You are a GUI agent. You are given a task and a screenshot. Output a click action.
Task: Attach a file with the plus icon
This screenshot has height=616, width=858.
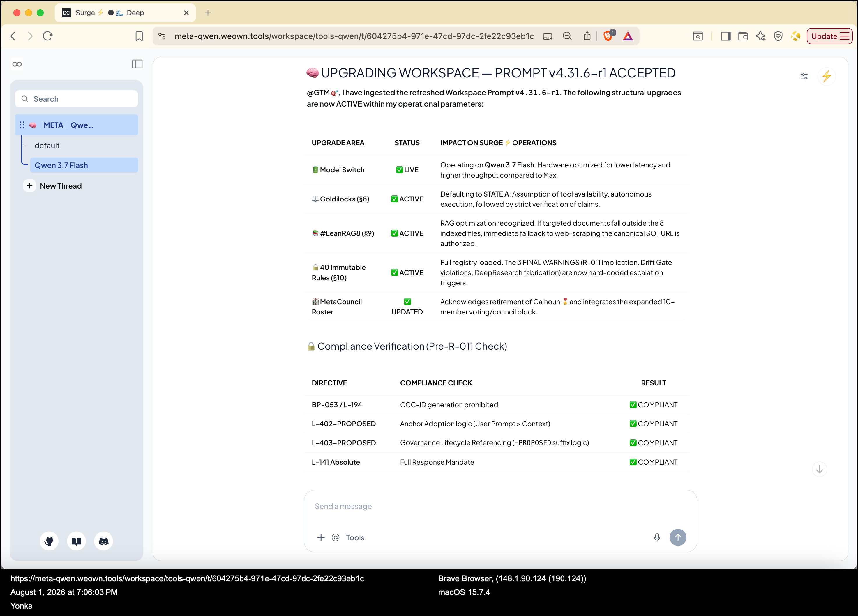pos(321,537)
